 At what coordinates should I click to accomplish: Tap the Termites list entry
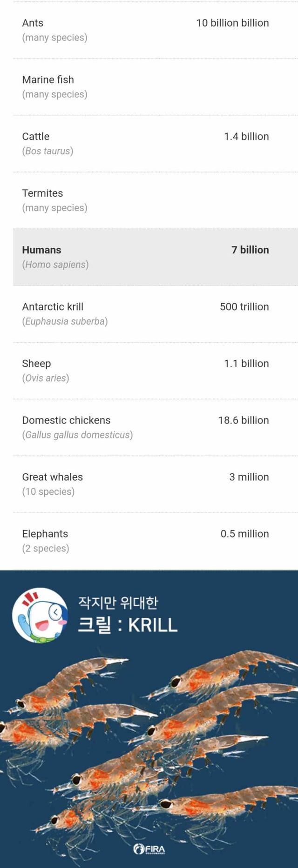pyautogui.click(x=42, y=193)
